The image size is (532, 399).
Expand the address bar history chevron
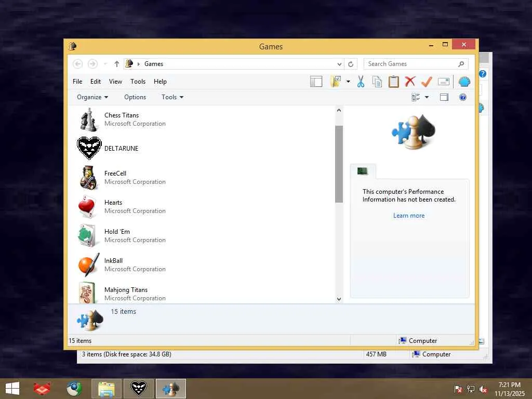[x=339, y=64]
